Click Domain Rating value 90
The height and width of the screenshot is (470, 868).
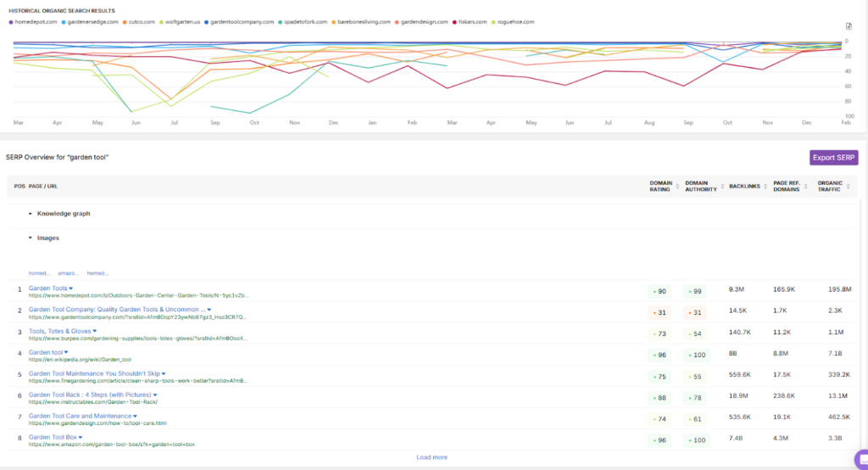tap(659, 291)
